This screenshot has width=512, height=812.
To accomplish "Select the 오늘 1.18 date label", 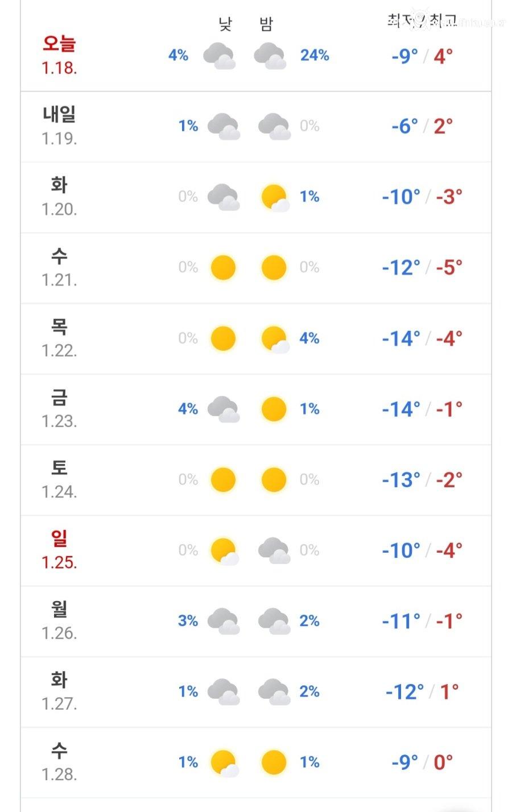I will point(59,55).
